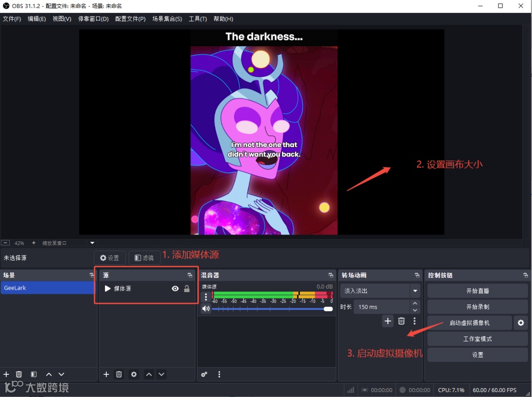
Task: Click 60.00 / 60.00 FPS status text
Action: [x=495, y=390]
